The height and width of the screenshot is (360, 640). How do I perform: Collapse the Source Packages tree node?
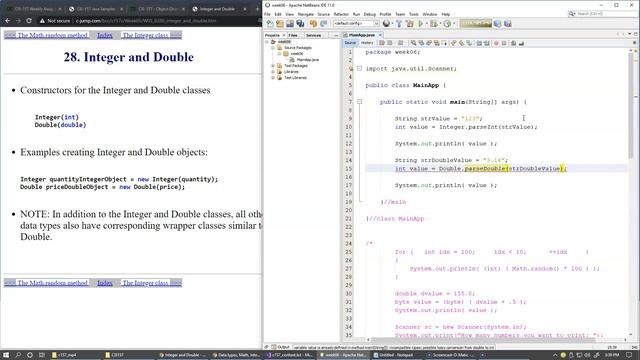click(x=273, y=48)
